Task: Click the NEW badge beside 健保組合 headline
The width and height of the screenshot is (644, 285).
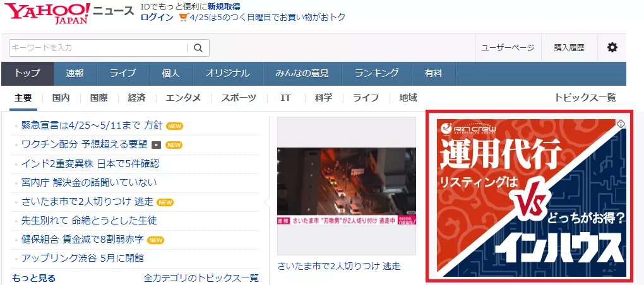Action: 155,240
